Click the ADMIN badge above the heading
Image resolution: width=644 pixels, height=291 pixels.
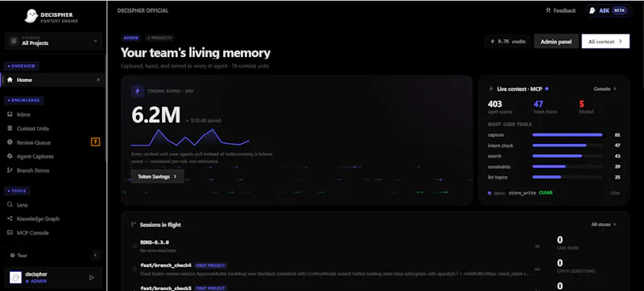coord(131,38)
